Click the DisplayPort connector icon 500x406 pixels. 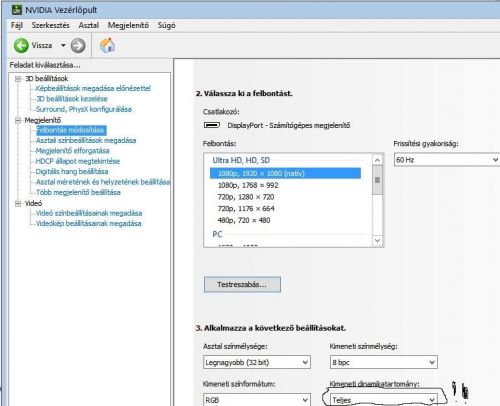pyautogui.click(x=212, y=125)
